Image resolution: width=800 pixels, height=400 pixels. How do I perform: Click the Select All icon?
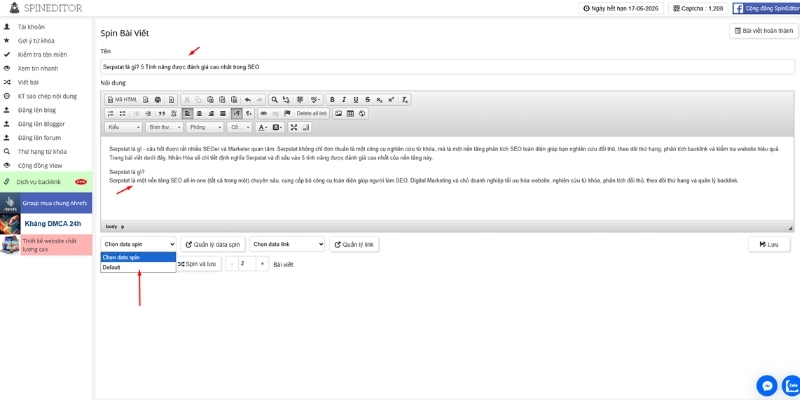click(x=300, y=99)
